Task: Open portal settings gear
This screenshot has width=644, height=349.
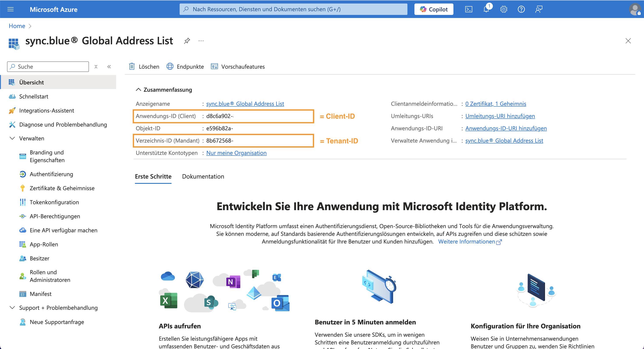Action: click(x=504, y=9)
